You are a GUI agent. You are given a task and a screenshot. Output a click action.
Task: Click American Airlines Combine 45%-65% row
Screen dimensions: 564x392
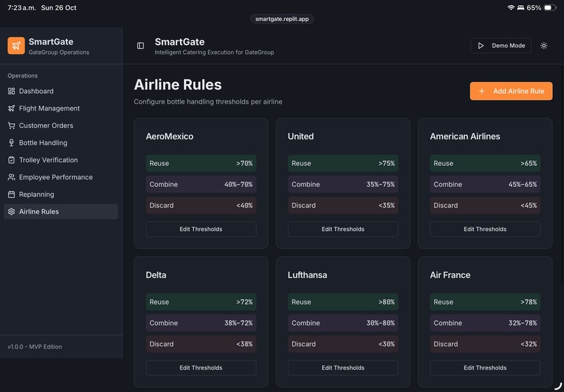(x=485, y=184)
